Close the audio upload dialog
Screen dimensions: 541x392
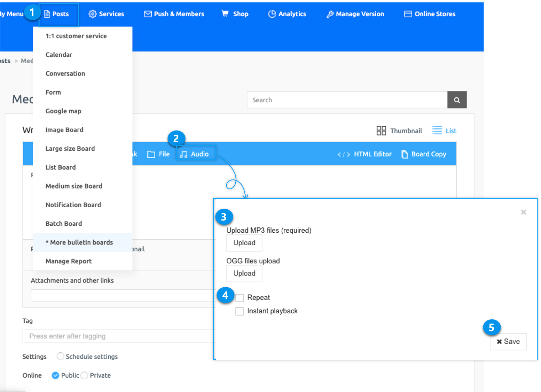[523, 212]
